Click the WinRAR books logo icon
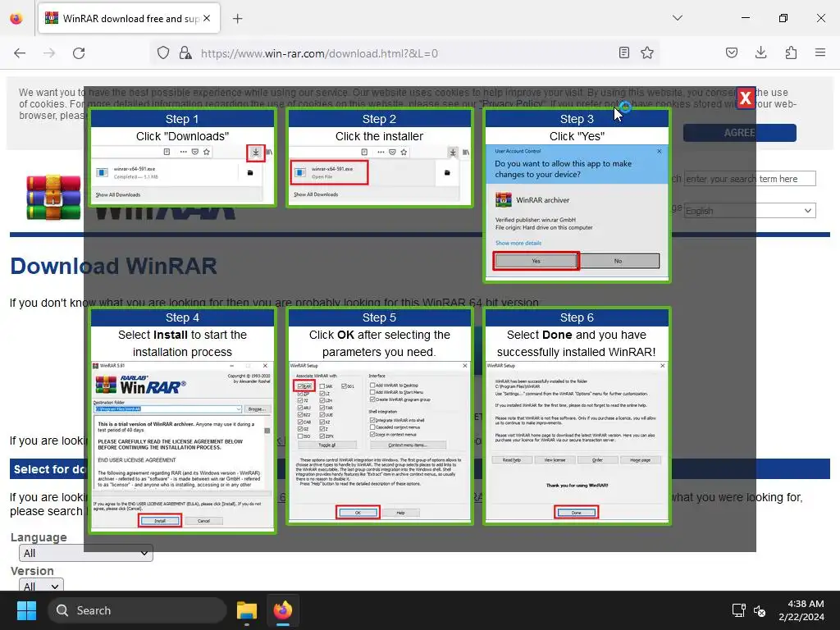 (x=53, y=197)
